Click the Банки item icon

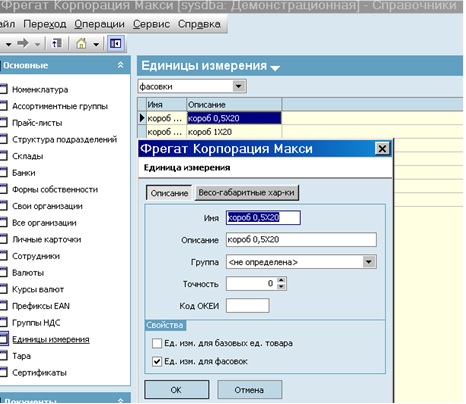(3, 173)
